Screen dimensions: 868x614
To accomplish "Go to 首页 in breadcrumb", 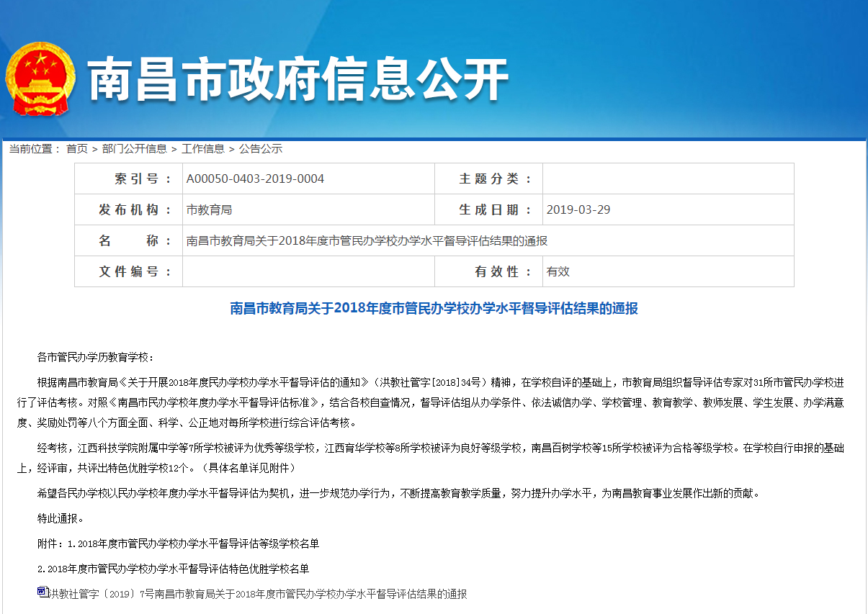I will pyautogui.click(x=77, y=149).
